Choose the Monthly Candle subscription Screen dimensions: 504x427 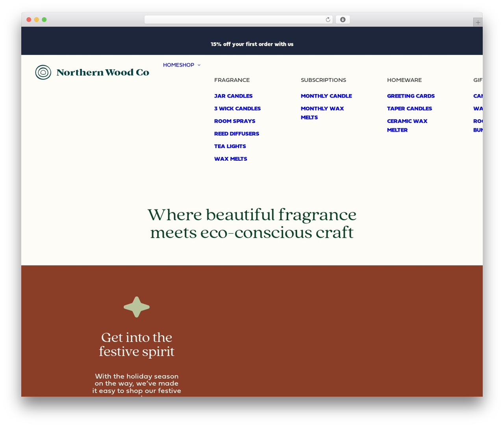[326, 96]
